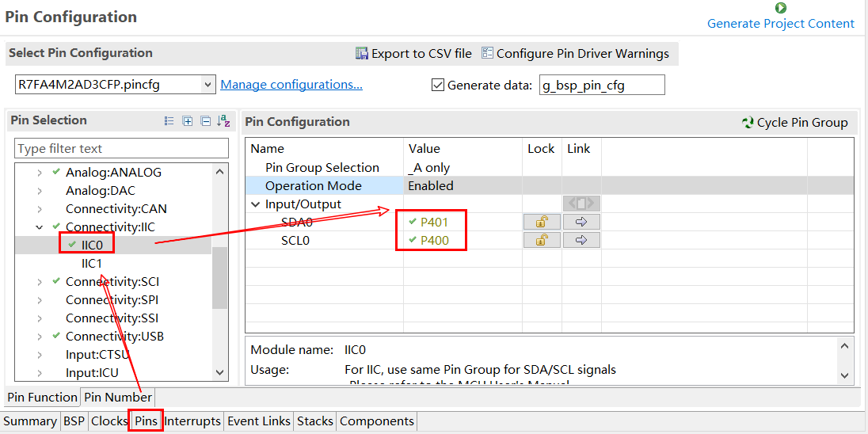Expand the Analog:ANALOG tree node
This screenshot has height=434, width=868.
(40, 173)
